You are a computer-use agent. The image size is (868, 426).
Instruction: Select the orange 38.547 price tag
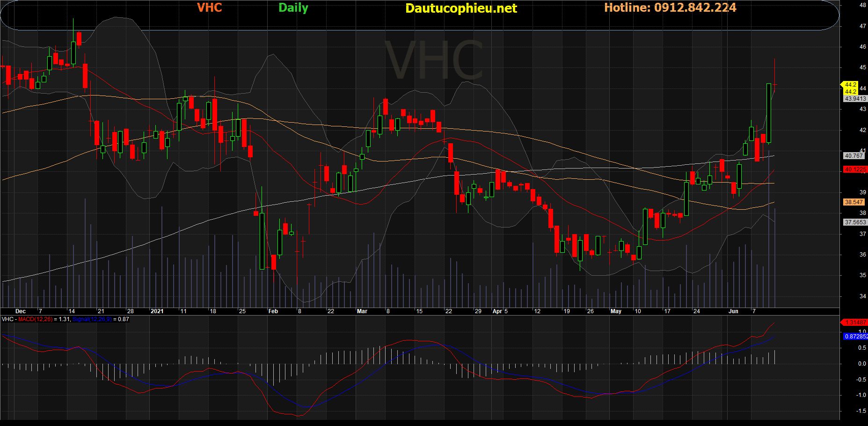(853, 202)
